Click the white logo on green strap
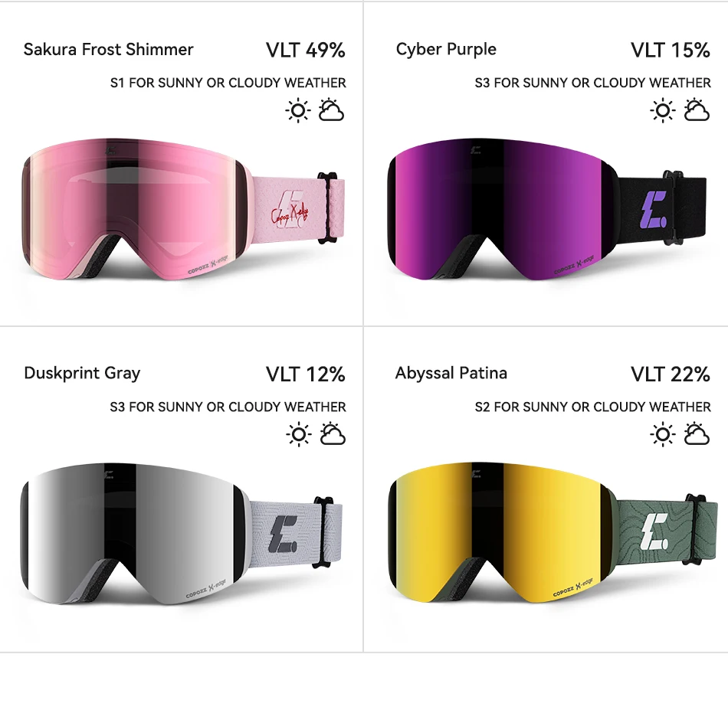The height and width of the screenshot is (726, 728). 654,531
